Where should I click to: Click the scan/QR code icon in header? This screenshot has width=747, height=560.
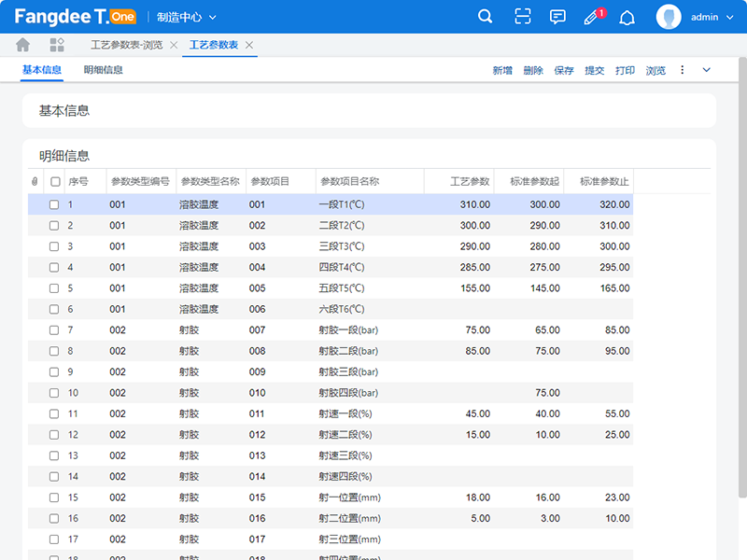(x=522, y=17)
